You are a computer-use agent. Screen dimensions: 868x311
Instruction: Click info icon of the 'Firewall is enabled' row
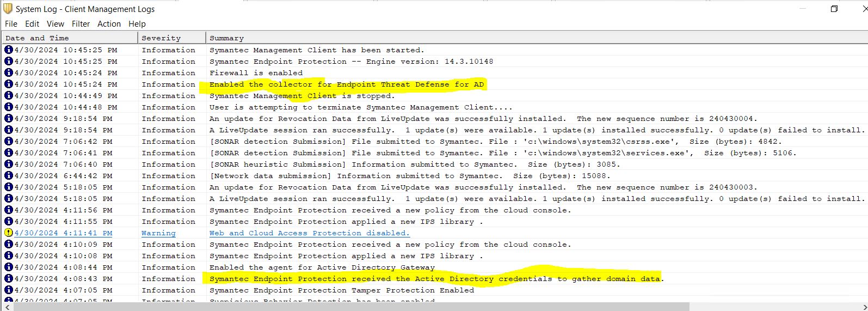(8, 72)
